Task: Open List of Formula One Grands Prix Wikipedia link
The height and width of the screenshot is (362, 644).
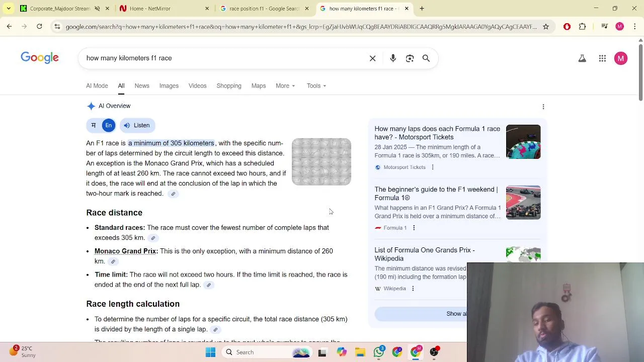Action: tap(425, 254)
